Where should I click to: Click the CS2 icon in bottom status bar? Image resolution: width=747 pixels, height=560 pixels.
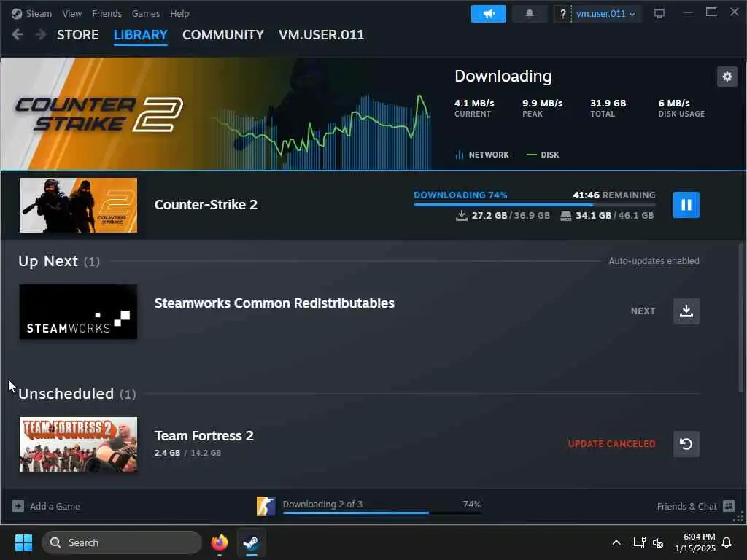[266, 506]
